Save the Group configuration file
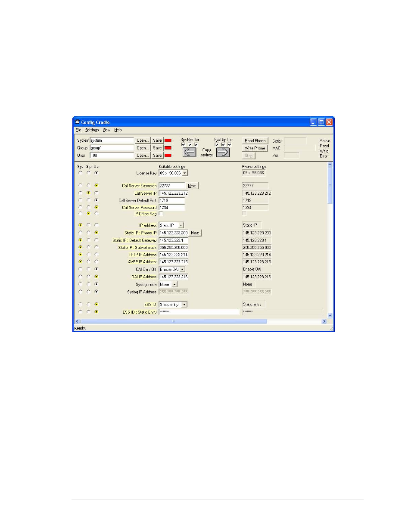The image size is (411, 532). point(158,148)
